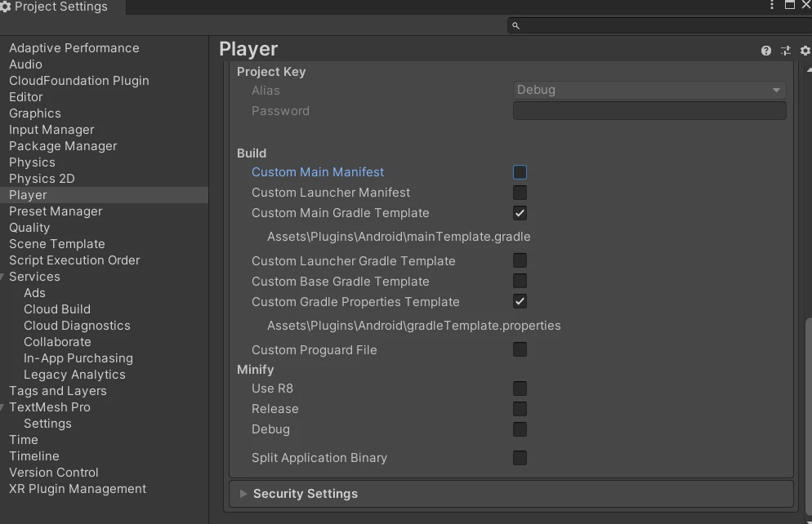Open the vertical ellipsis menu in title bar
The image size is (812, 524).
(770, 6)
